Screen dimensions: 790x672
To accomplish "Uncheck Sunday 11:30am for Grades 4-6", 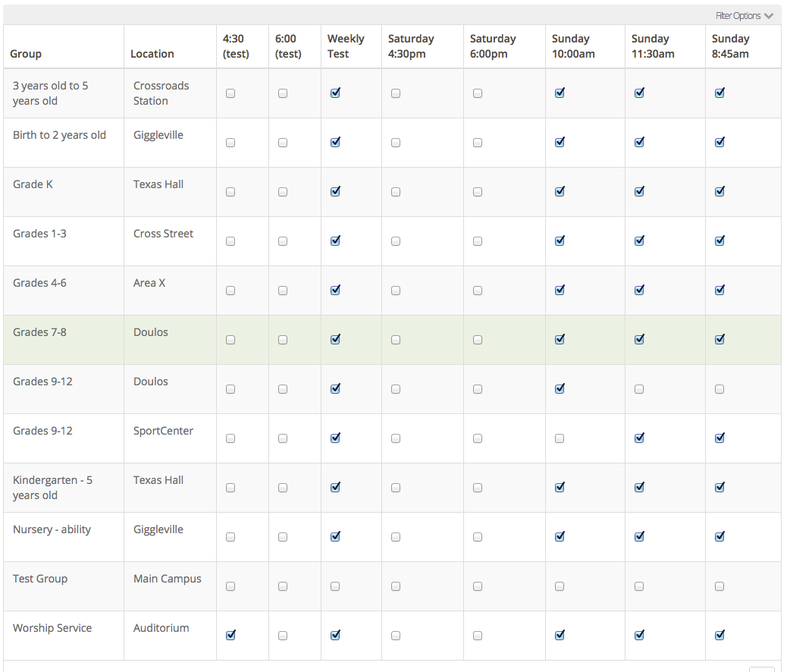I will (x=639, y=290).
